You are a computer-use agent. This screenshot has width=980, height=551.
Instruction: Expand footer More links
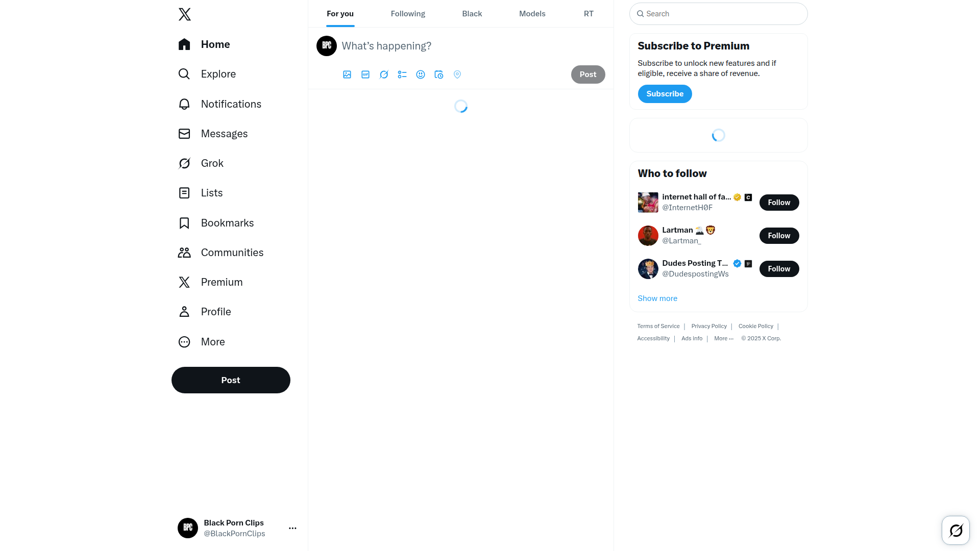tap(724, 338)
